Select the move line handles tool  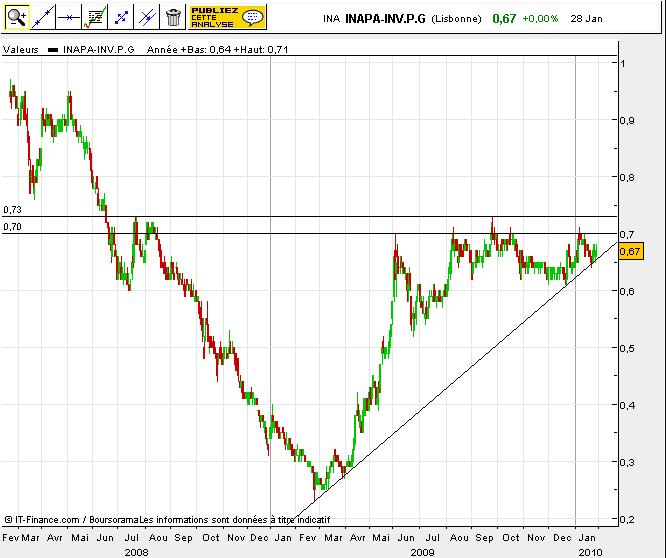121,17
